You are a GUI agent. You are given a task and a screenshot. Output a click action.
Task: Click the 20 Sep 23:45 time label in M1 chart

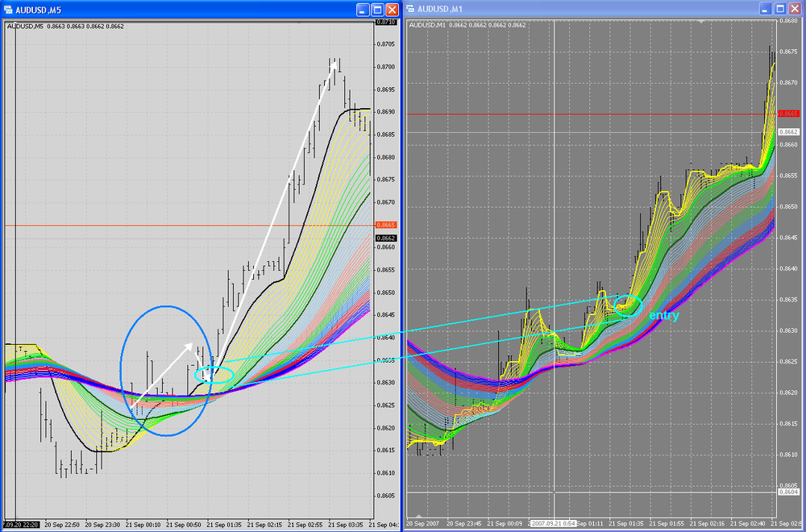tap(464, 524)
